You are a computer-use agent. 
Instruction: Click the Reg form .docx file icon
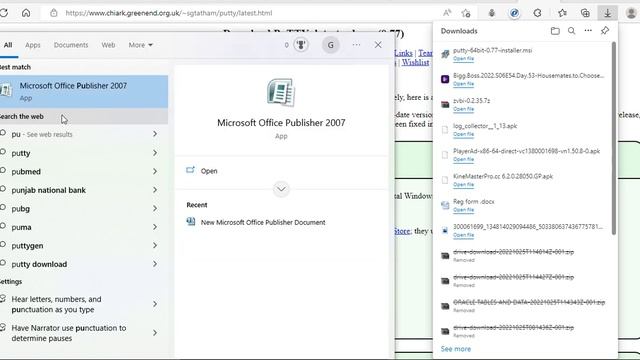[x=445, y=205]
